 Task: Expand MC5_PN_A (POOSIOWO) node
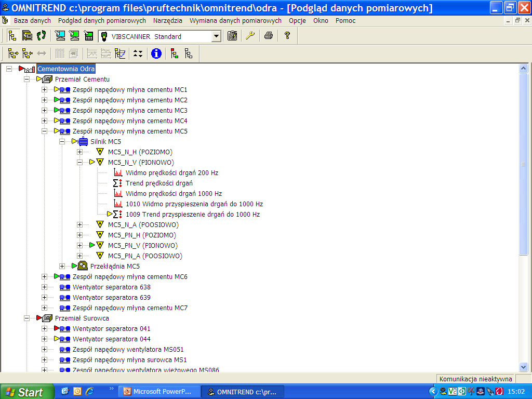coord(79,256)
